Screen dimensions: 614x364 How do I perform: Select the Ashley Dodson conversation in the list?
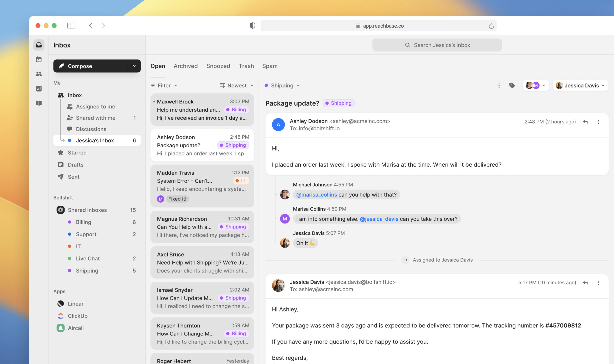[x=202, y=145]
